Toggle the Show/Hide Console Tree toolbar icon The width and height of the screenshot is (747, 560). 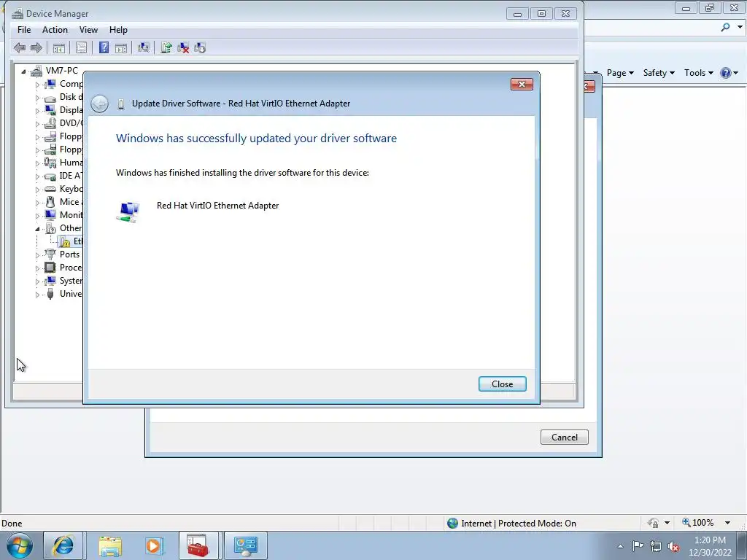click(59, 47)
